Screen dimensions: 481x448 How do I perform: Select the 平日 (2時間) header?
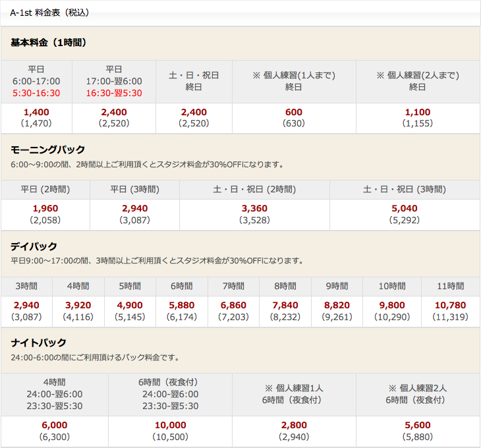[x=45, y=190]
